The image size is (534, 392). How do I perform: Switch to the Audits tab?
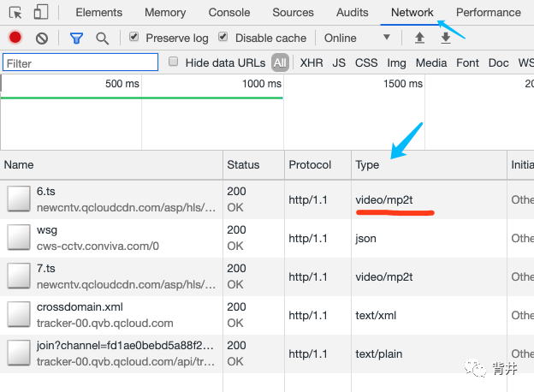(352, 13)
